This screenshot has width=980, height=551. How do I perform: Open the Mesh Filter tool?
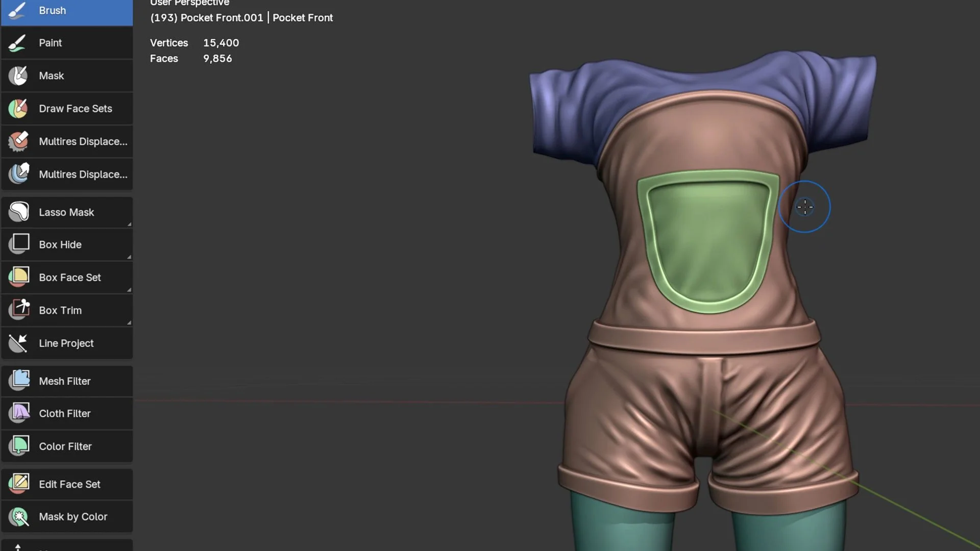66,381
